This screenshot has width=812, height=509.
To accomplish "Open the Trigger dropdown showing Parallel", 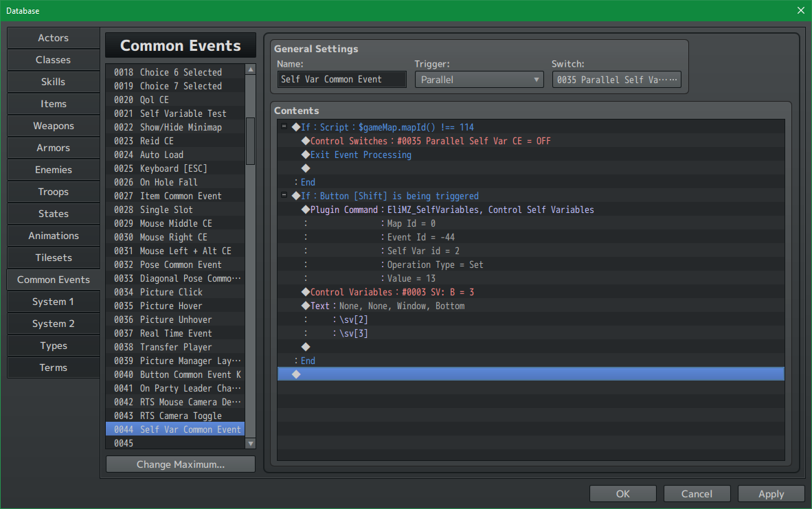I will [x=479, y=80].
